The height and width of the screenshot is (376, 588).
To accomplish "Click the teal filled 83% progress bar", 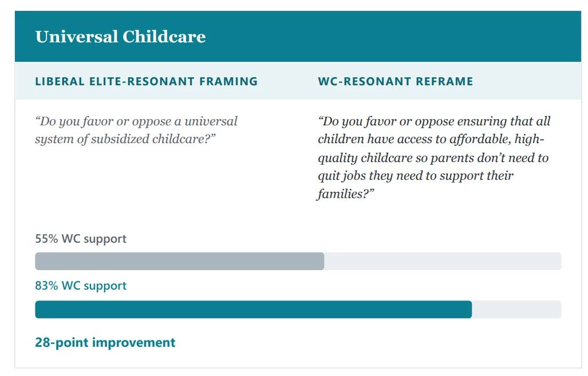I will coord(254,309).
